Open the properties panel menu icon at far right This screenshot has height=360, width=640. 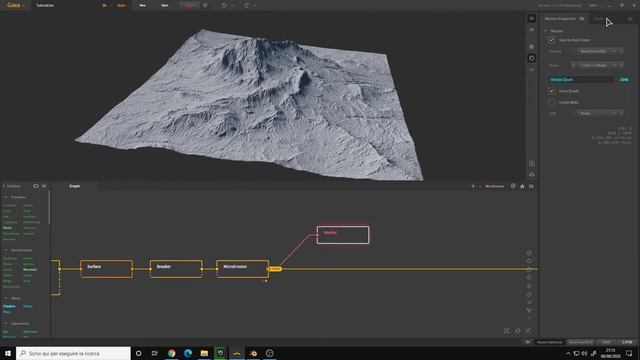(x=630, y=19)
